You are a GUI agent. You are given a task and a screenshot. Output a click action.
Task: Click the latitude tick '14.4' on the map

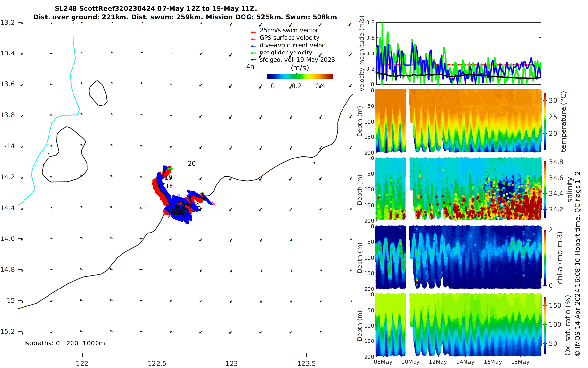point(8,208)
